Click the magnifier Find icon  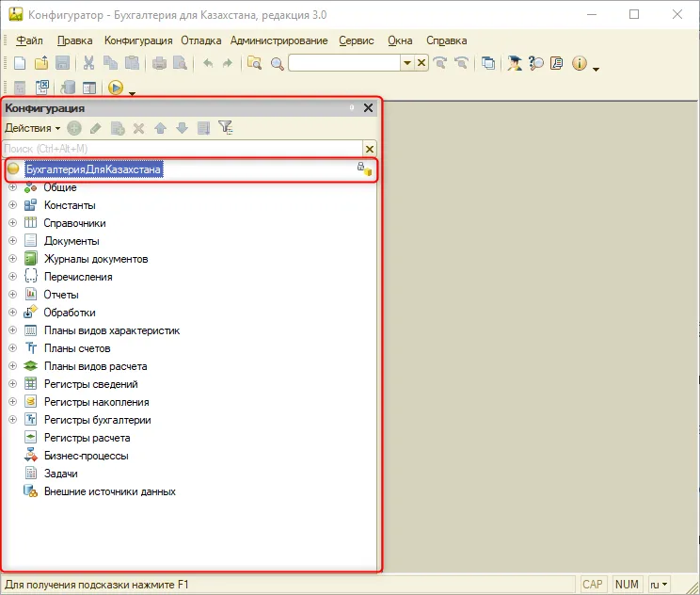click(x=278, y=63)
